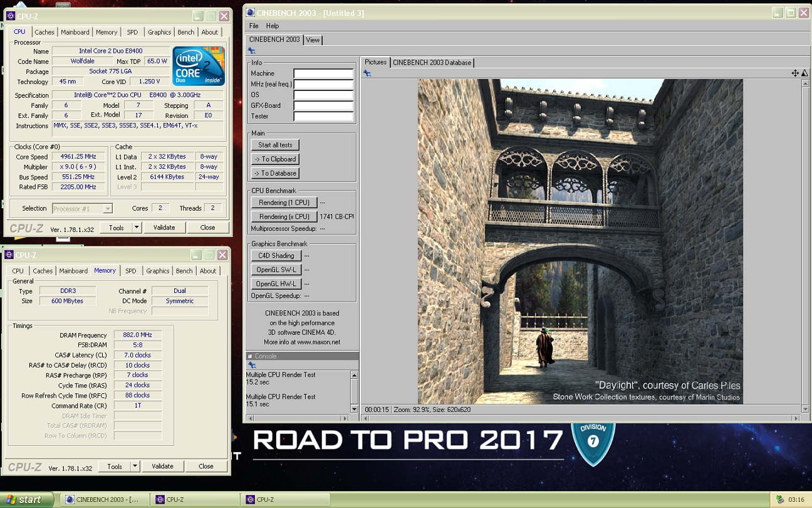This screenshot has width=812, height=508.
Task: Open About tab in CPU-Z processor window
Action: 210,33
